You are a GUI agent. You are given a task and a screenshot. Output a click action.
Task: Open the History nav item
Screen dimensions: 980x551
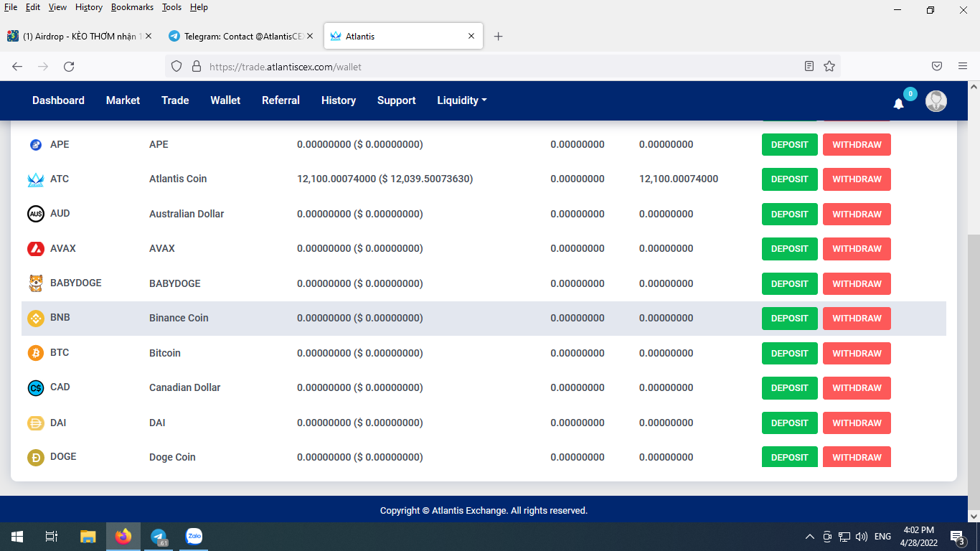[x=339, y=100]
